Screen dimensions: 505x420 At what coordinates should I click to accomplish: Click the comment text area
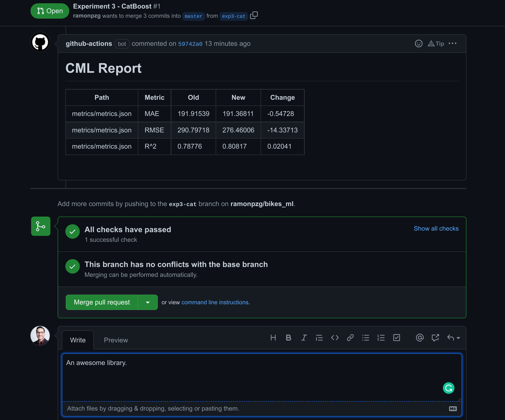coord(262,377)
